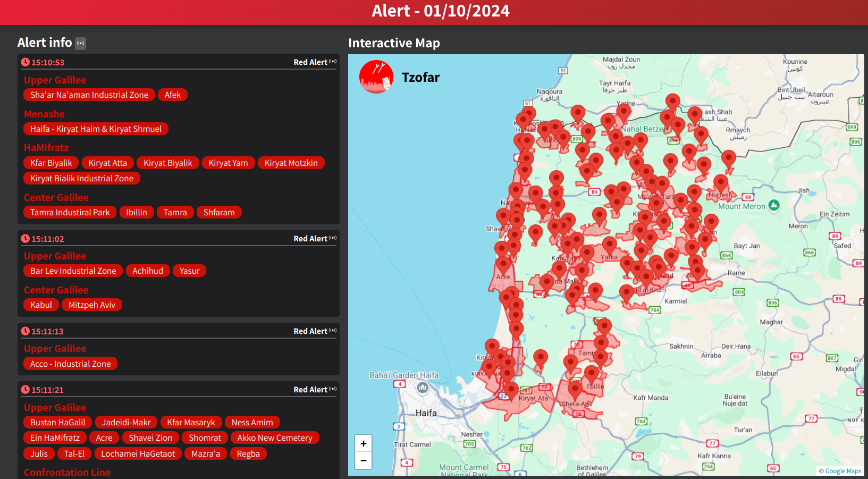This screenshot has width=868, height=479.
Task: Select the Lochamei HaGetaot tag
Action: click(x=138, y=453)
